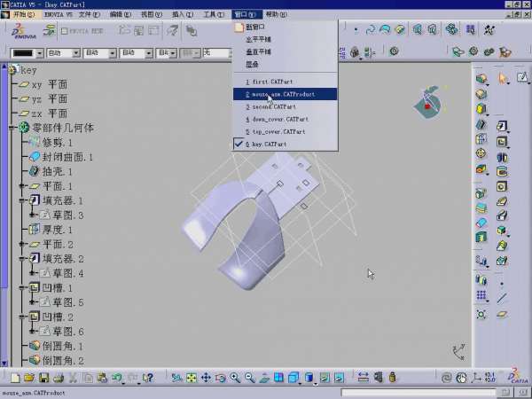Click the black color swatch in properties toolbar
532x399 pixels.
(23, 53)
